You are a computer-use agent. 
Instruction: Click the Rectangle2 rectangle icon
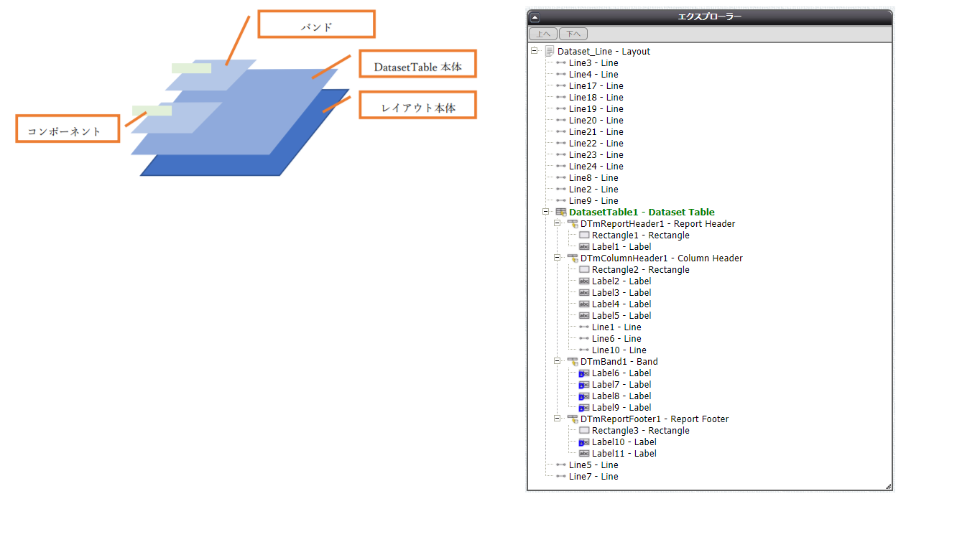(x=584, y=270)
